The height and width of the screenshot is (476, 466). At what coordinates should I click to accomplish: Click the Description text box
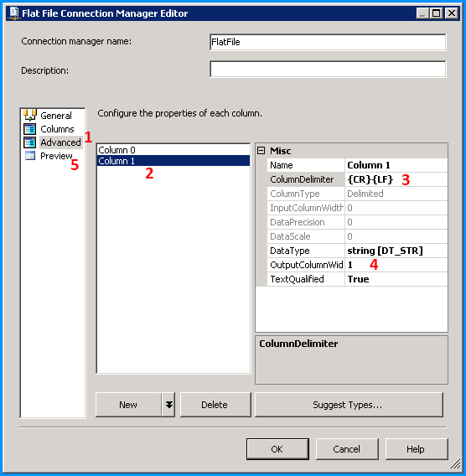328,69
